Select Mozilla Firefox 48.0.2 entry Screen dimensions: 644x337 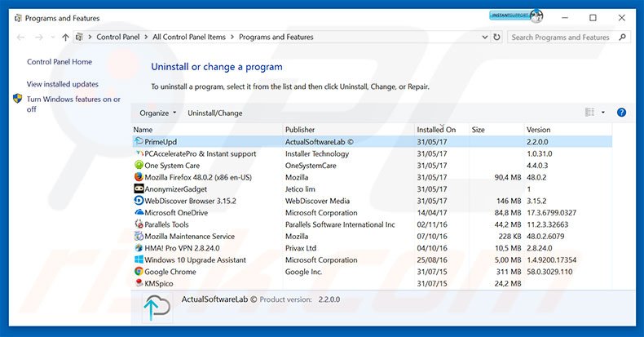pyautogui.click(x=372, y=177)
